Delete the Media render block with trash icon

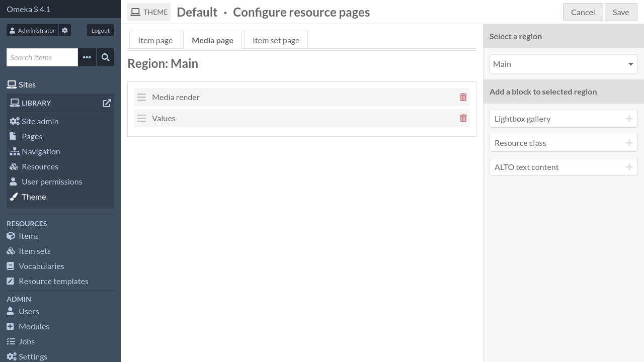[463, 97]
